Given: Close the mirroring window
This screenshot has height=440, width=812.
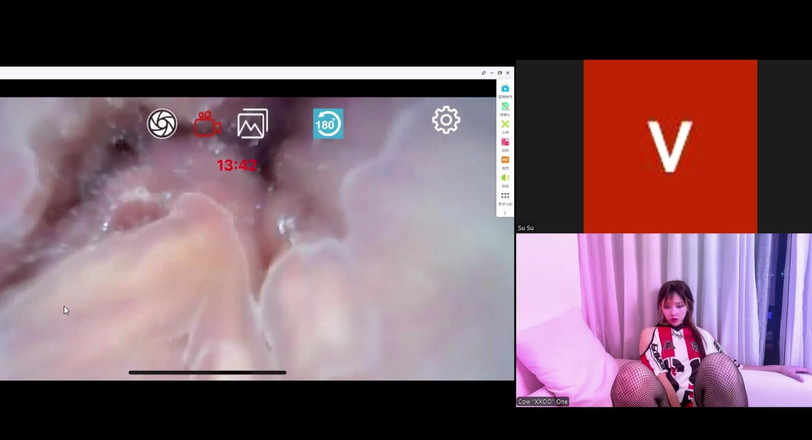Looking at the screenshot, I should (x=508, y=73).
